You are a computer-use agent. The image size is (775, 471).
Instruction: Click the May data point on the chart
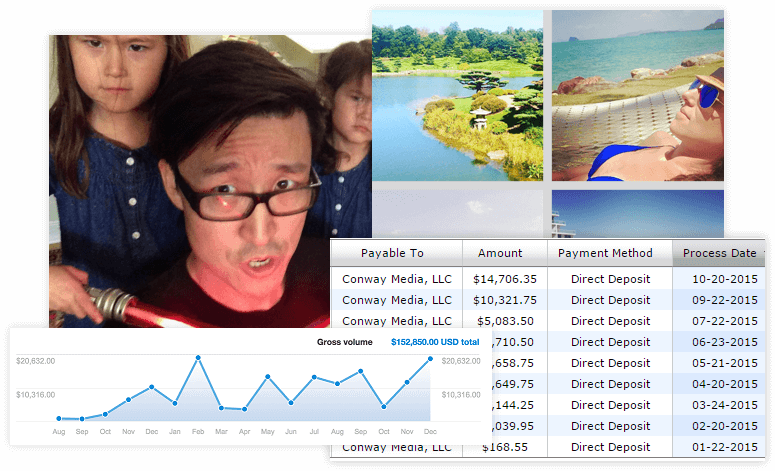267,377
